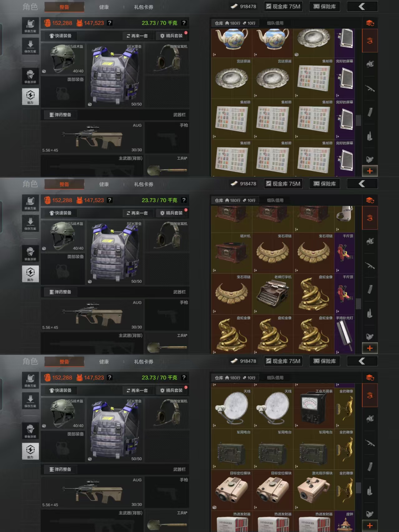Click the back arrow in bottom screenshot

click(362, 361)
